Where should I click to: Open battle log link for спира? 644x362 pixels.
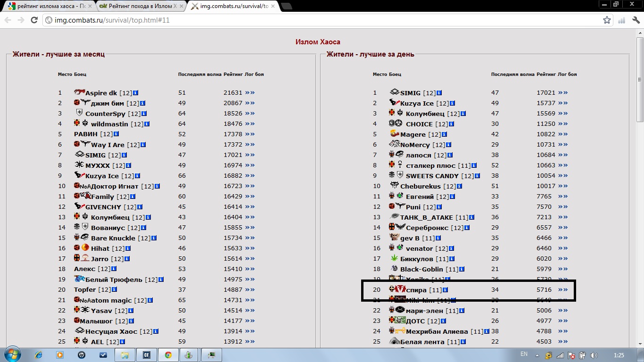pos(563,290)
